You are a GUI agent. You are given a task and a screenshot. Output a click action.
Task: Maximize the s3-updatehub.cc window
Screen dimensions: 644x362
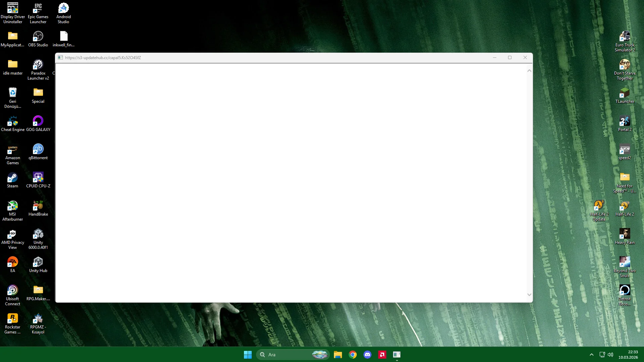[x=510, y=58]
